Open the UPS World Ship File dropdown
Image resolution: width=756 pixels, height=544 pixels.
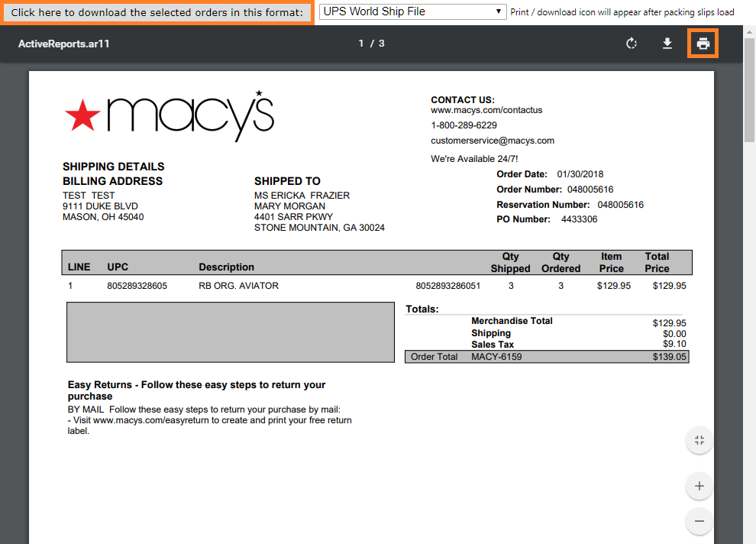coord(412,11)
